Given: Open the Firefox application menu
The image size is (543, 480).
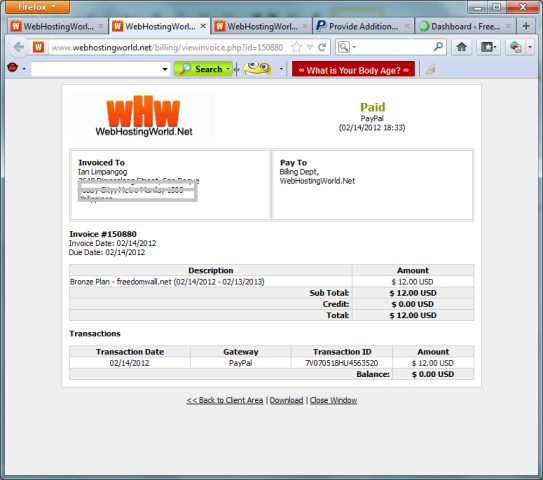Looking at the screenshot, I should coord(37,7).
